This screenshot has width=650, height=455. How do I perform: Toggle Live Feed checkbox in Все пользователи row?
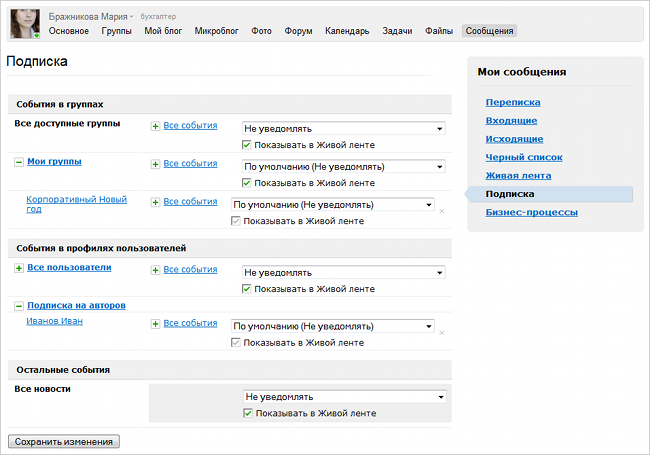tap(247, 289)
